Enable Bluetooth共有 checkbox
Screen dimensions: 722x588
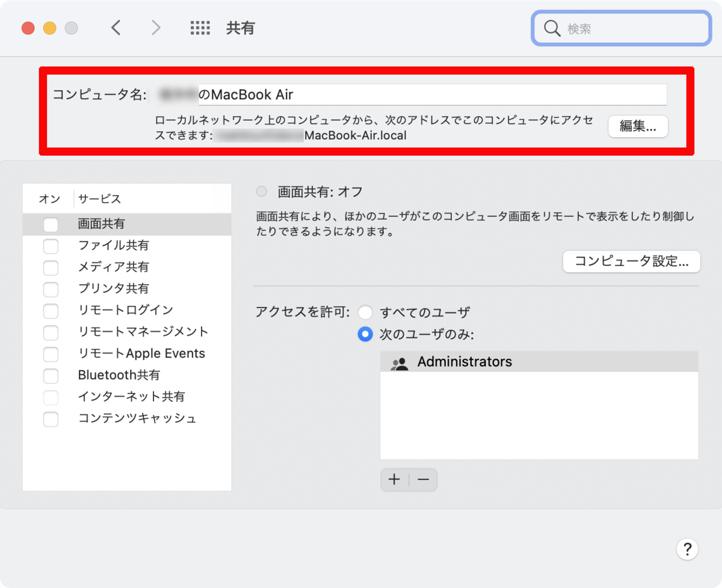point(51,376)
